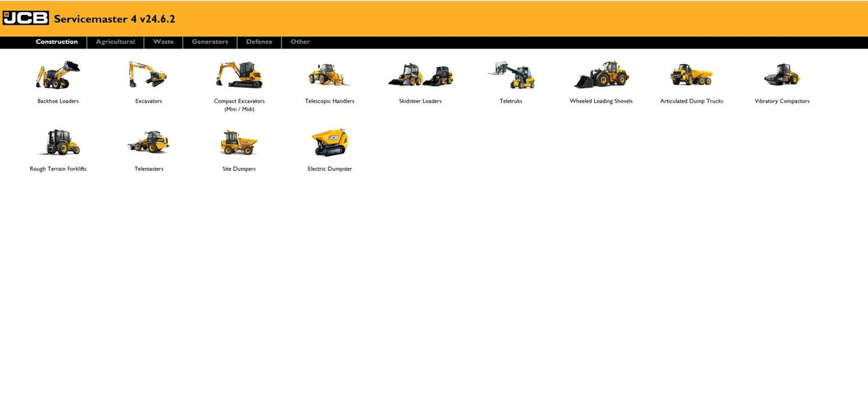
Task: Click the "Articulated Dump Trucks" label
Action: tap(692, 101)
